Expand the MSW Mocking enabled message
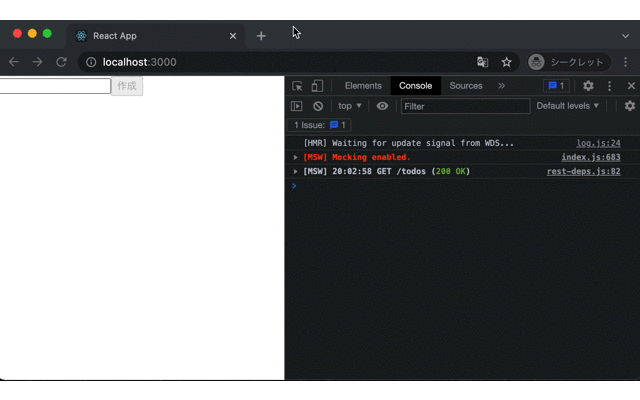This screenshot has width=640, height=400. tap(296, 157)
